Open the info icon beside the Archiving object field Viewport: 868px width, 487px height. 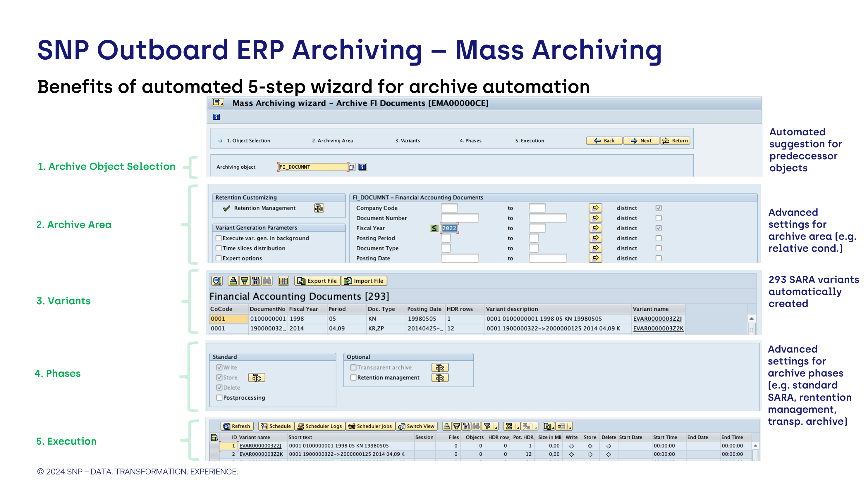362,167
